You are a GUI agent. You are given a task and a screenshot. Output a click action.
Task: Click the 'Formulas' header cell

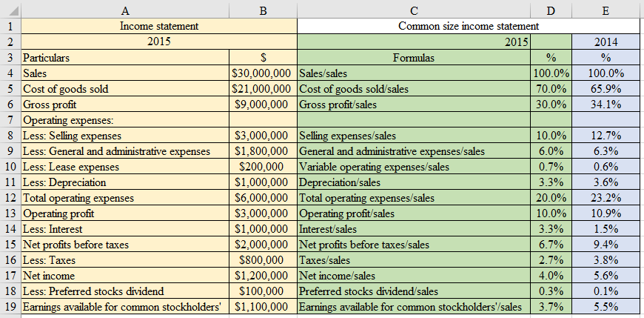pyautogui.click(x=414, y=57)
